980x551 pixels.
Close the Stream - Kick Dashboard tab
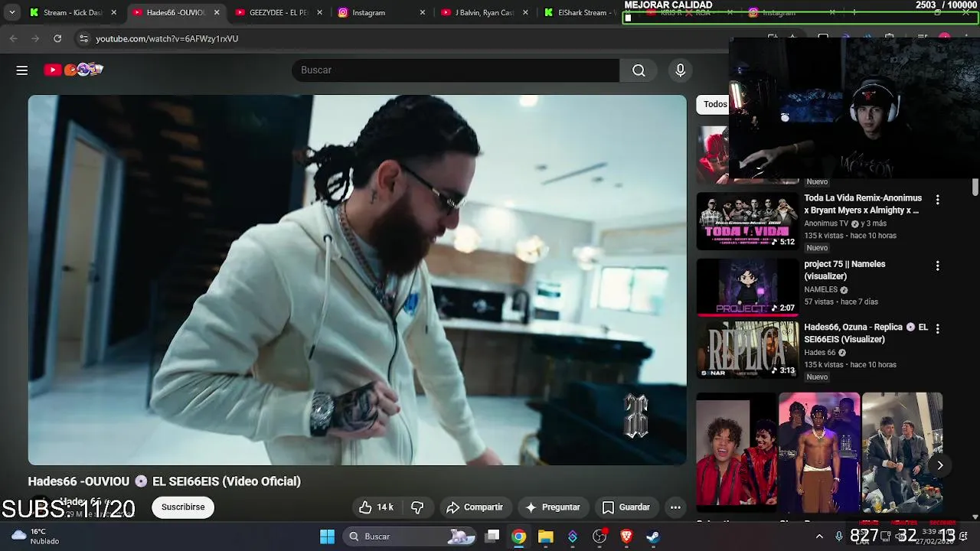(x=114, y=13)
